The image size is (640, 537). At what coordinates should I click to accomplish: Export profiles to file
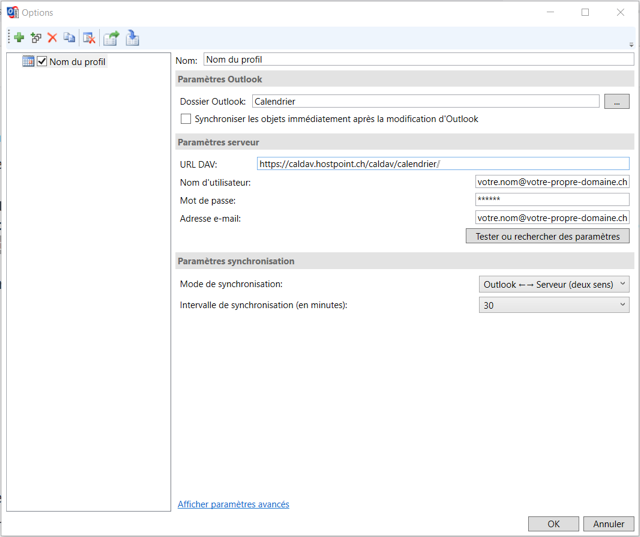point(111,38)
